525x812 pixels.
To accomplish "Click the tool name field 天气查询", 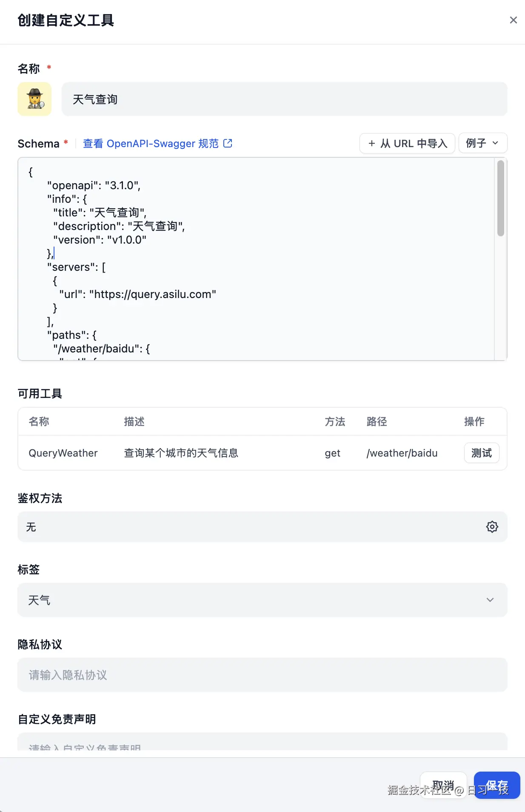I will point(284,99).
